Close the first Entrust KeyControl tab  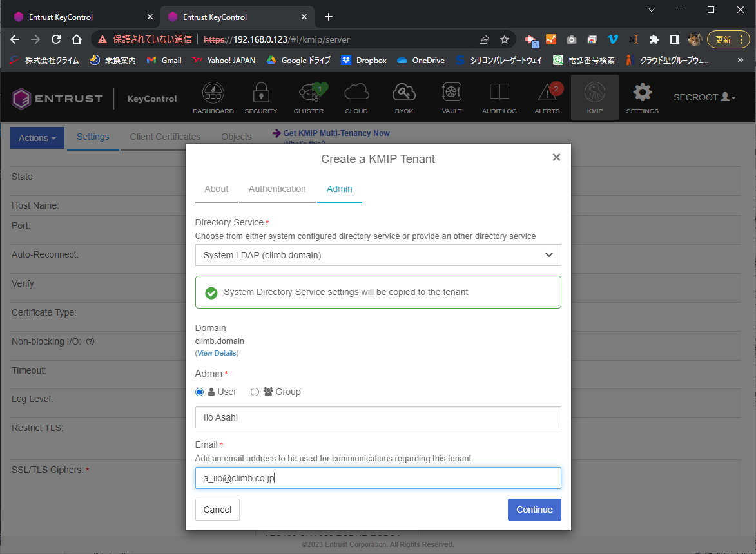150,17
